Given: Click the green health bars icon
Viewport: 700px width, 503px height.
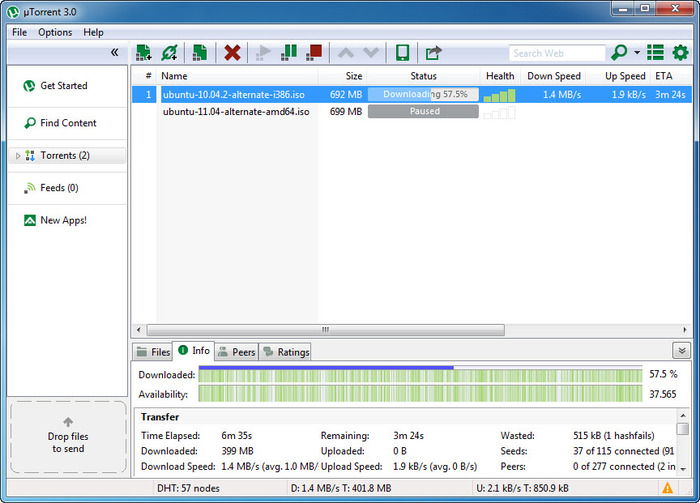Looking at the screenshot, I should pyautogui.click(x=500, y=95).
